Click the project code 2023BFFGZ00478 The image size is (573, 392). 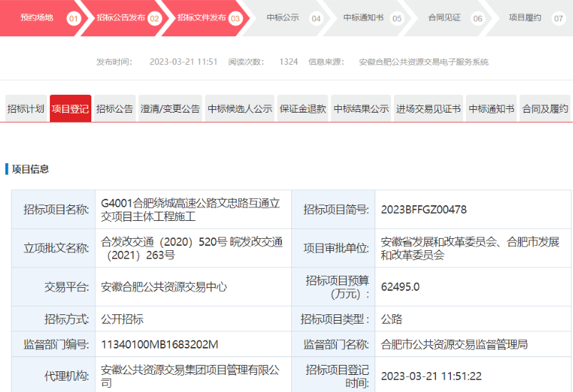(x=424, y=210)
